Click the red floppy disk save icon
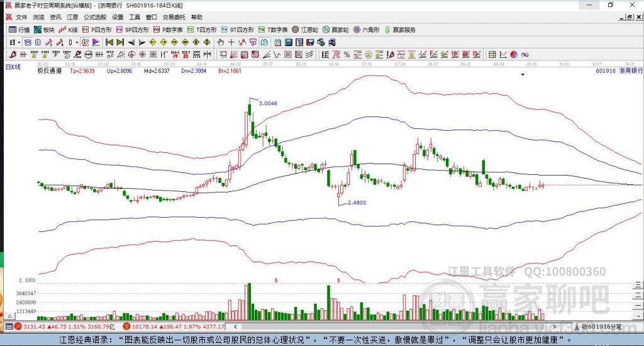644x346 pixels. (x=310, y=42)
